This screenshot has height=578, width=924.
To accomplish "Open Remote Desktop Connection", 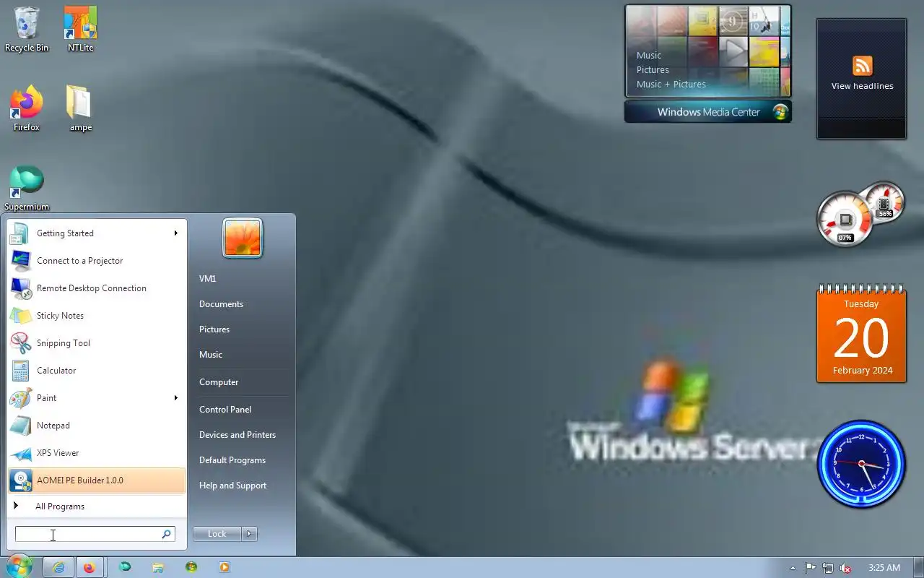I will pyautogui.click(x=97, y=288).
